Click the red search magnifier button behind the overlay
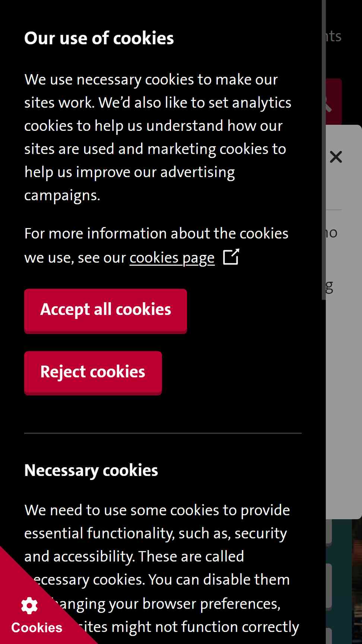 (x=334, y=101)
